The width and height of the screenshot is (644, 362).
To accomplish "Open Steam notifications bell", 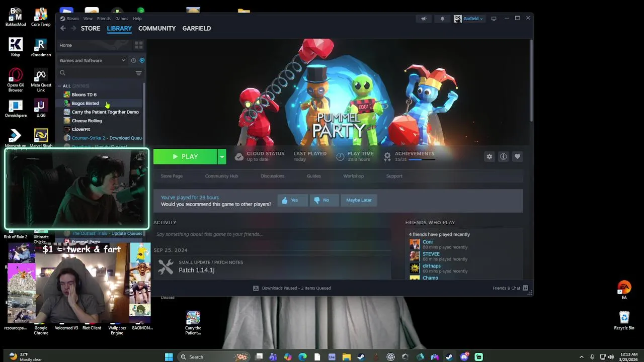I will 442,19.
